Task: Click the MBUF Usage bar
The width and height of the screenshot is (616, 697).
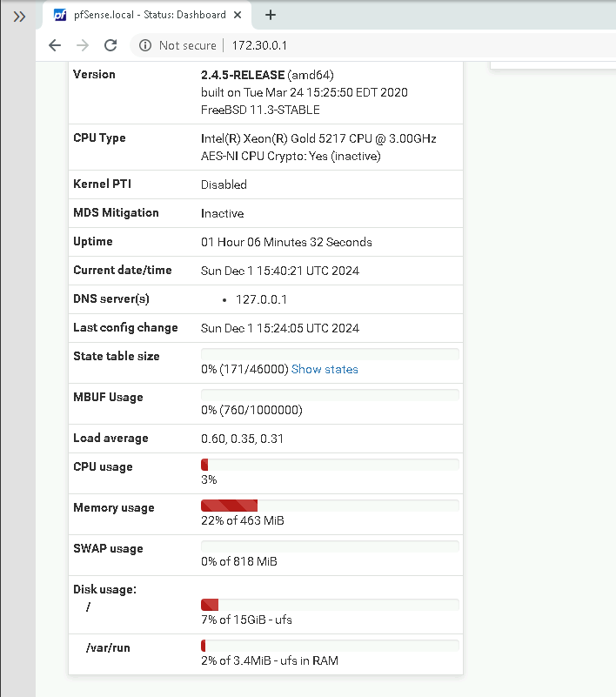Action: point(330,395)
